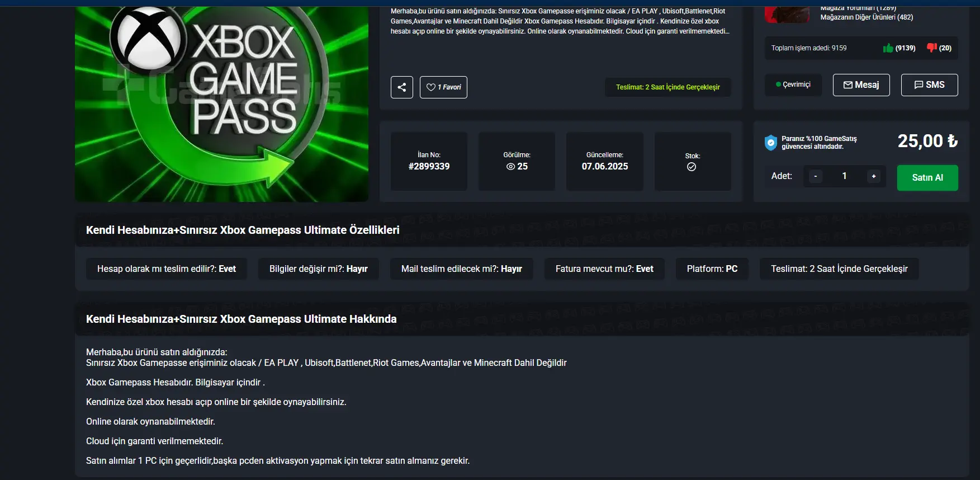Click the Platform: PC attribute chip

tap(712, 269)
